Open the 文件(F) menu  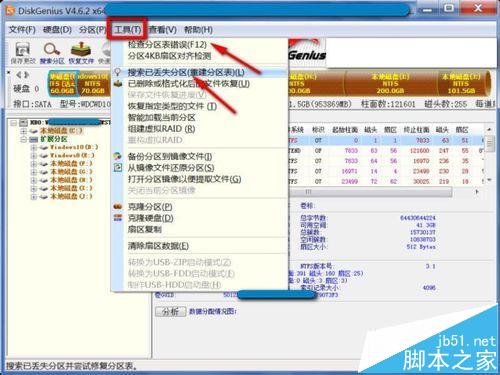(x=22, y=30)
